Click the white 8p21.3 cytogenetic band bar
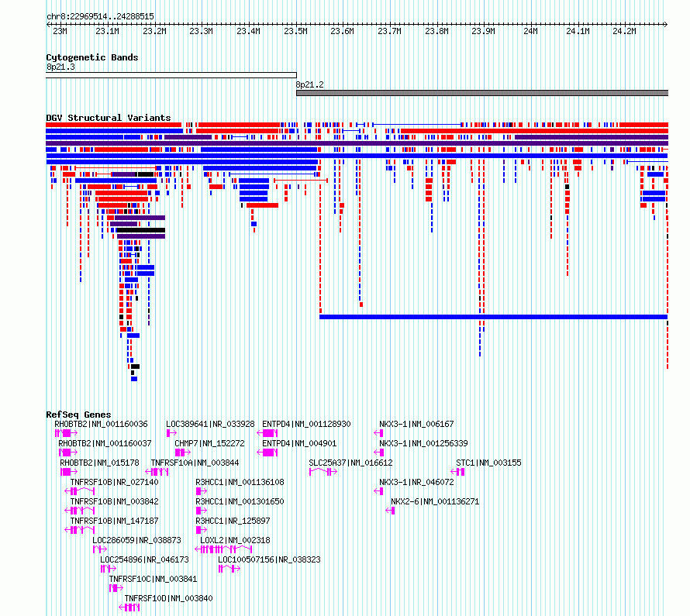Screen dimensions: 690x616 [171, 75]
